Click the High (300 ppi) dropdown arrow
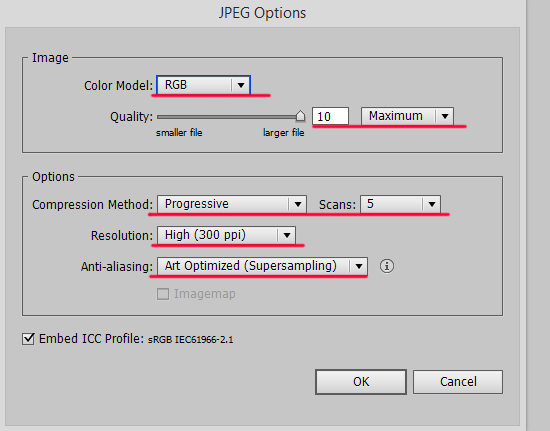This screenshot has height=431, width=550. point(287,235)
